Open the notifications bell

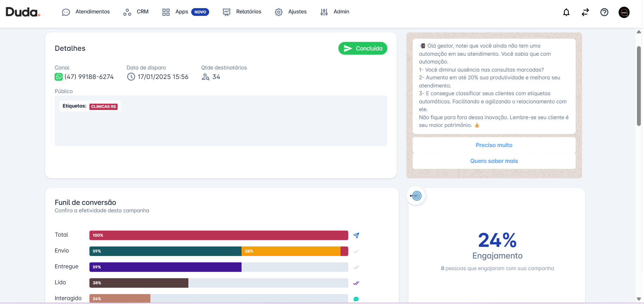(x=566, y=12)
